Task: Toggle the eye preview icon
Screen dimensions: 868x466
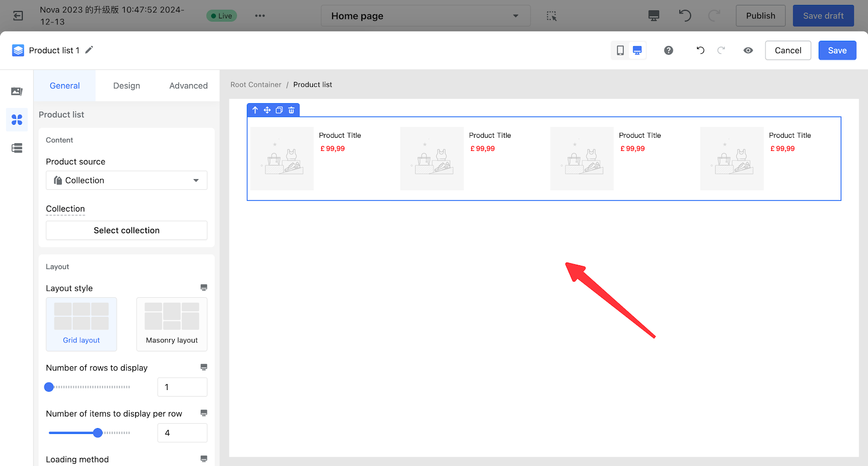Action: point(748,50)
